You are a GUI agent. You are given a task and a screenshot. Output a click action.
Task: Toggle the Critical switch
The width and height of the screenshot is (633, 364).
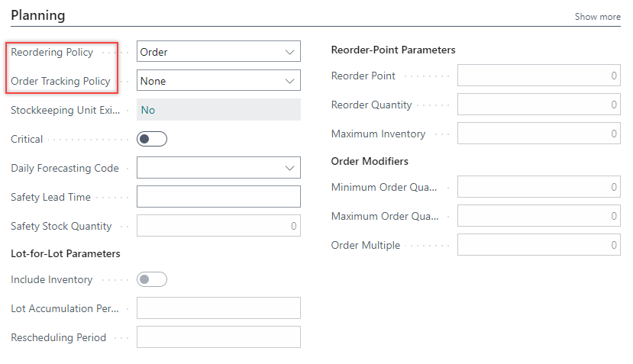tap(151, 139)
